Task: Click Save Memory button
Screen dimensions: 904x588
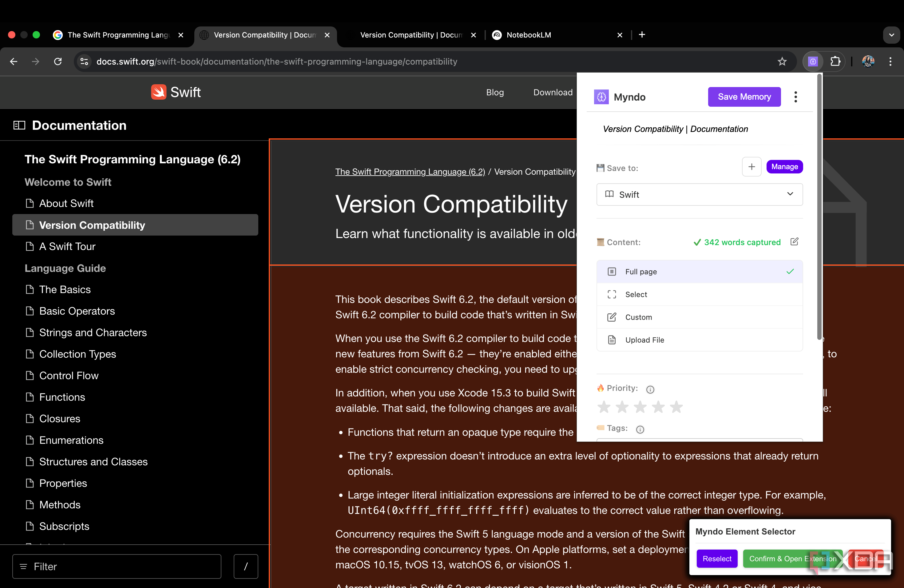Action: tap(744, 97)
